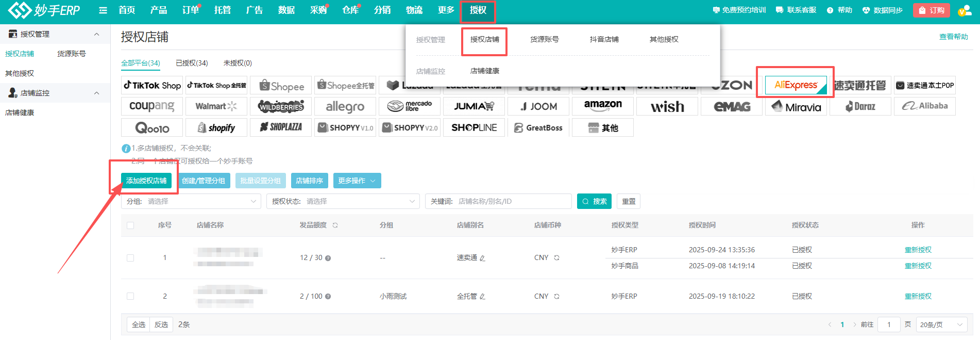980x340 pixels.
Task: Click the refresh icon next to 发品额度
Action: [335, 225]
